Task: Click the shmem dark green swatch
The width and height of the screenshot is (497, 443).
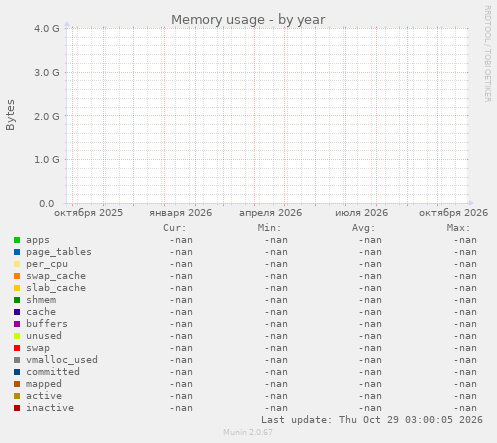Action: (17, 300)
